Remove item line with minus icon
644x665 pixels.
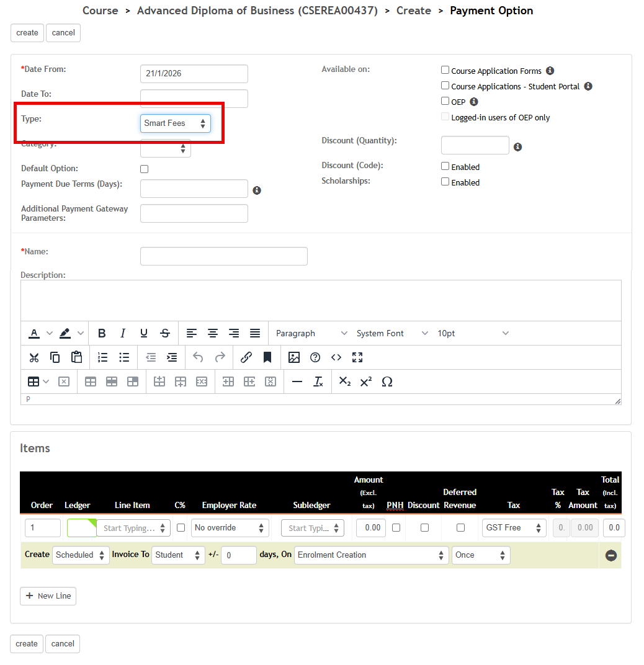[x=611, y=556]
